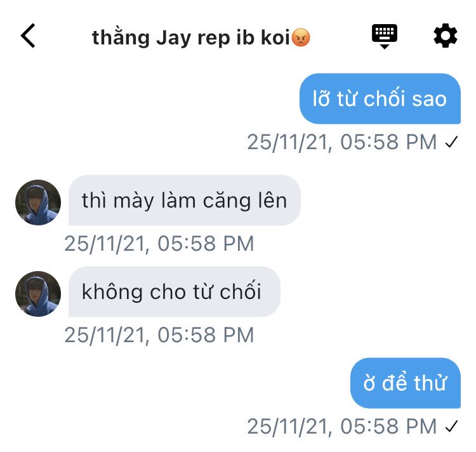Tap the 'không cho từ chối' message bubble
Viewport: 476px width, 452px height.
click(x=175, y=292)
